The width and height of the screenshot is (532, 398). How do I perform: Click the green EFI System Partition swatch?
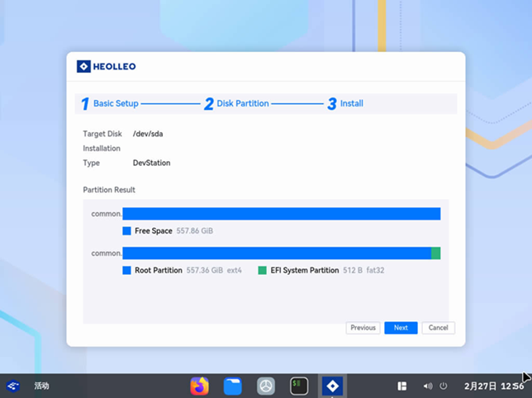[263, 270]
